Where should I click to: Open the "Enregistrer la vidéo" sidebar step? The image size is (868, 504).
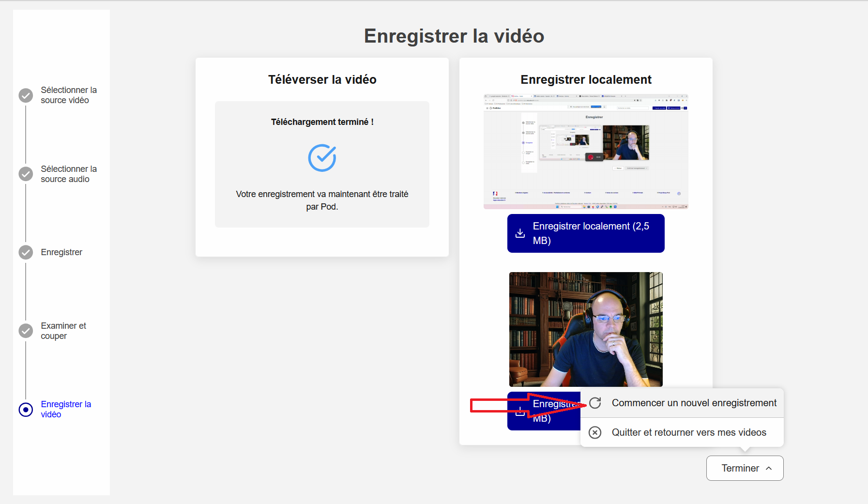(x=66, y=410)
